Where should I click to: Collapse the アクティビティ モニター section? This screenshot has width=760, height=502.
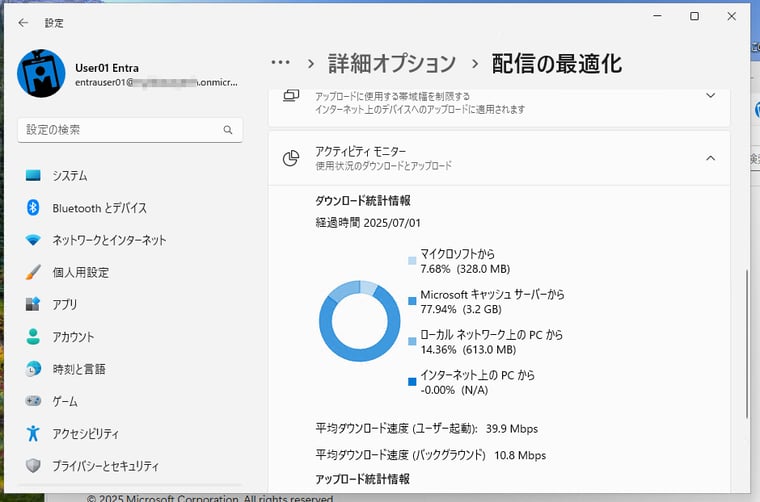click(x=710, y=158)
